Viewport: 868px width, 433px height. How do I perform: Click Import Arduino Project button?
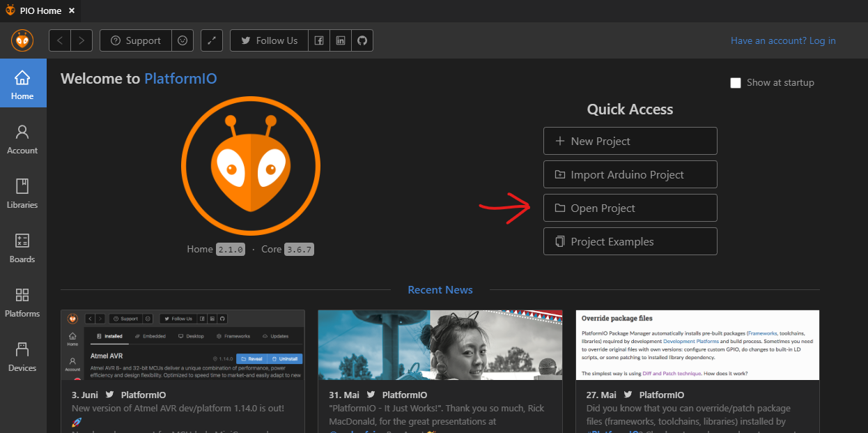[630, 174]
